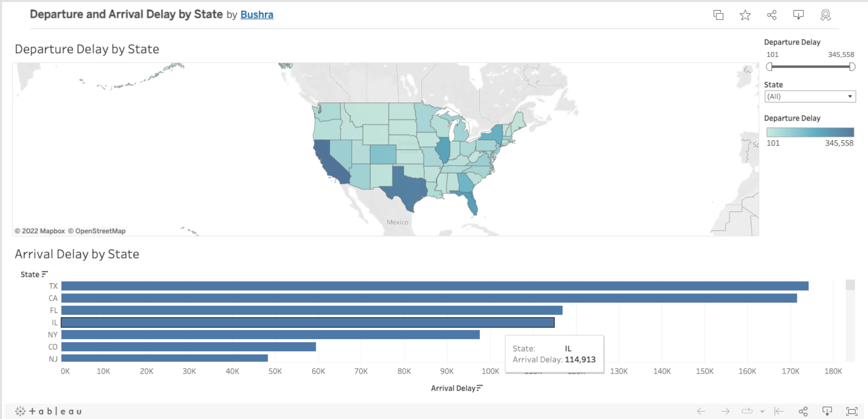Click the OpenStreetMap attribution link
This screenshot has width=868, height=419.
[100, 231]
